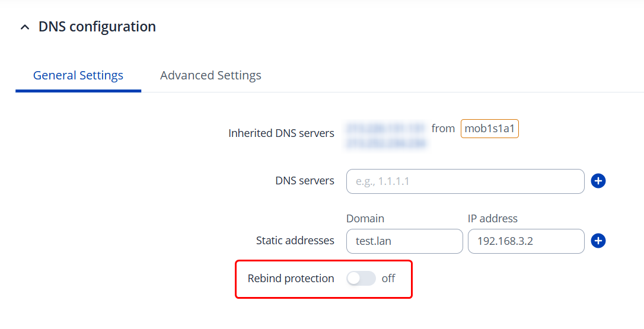This screenshot has height=329, width=644.
Task: Focus the DNS servers input field
Action: point(465,181)
